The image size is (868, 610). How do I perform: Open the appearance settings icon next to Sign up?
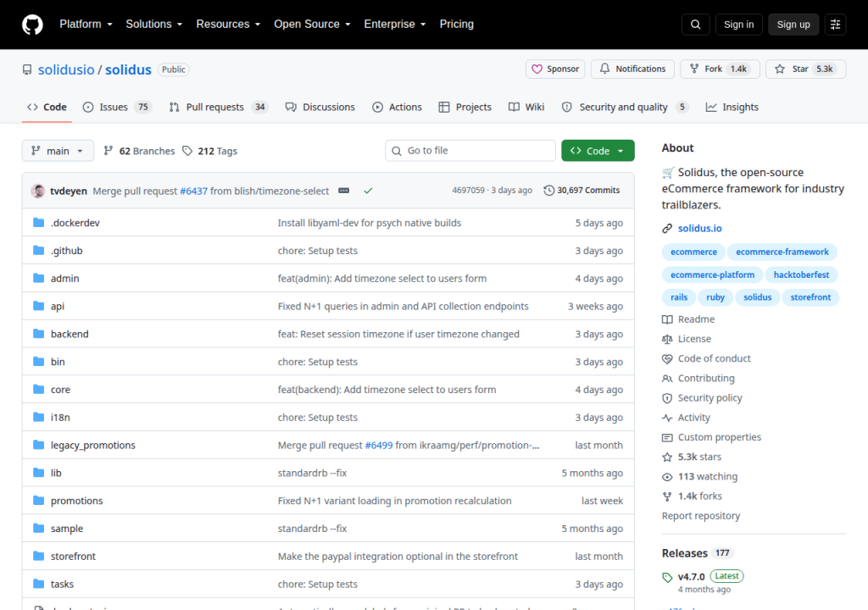click(835, 25)
